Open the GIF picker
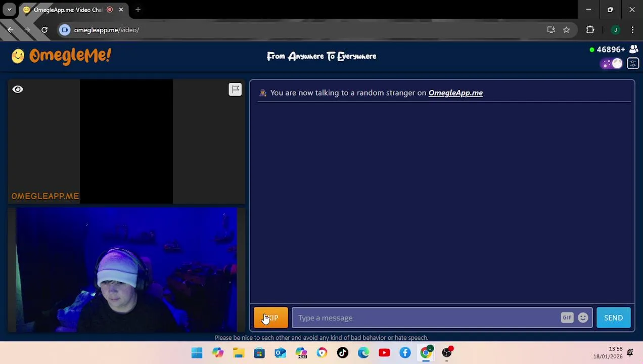 (567, 317)
